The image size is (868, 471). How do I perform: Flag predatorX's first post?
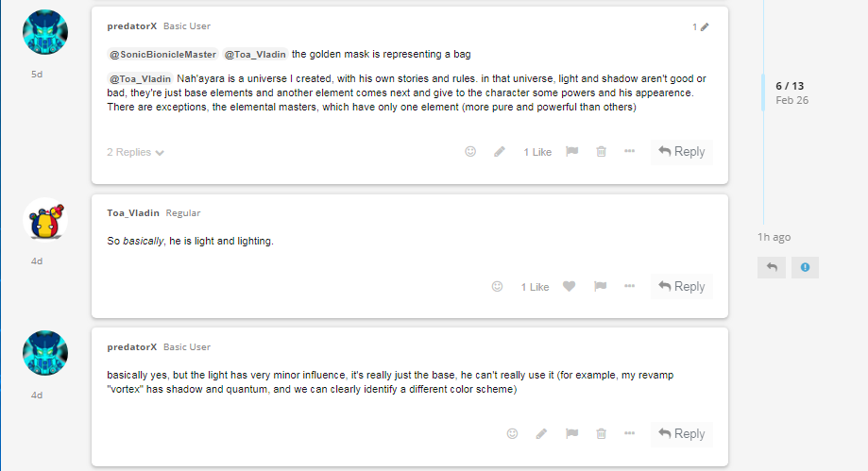pyautogui.click(x=571, y=152)
